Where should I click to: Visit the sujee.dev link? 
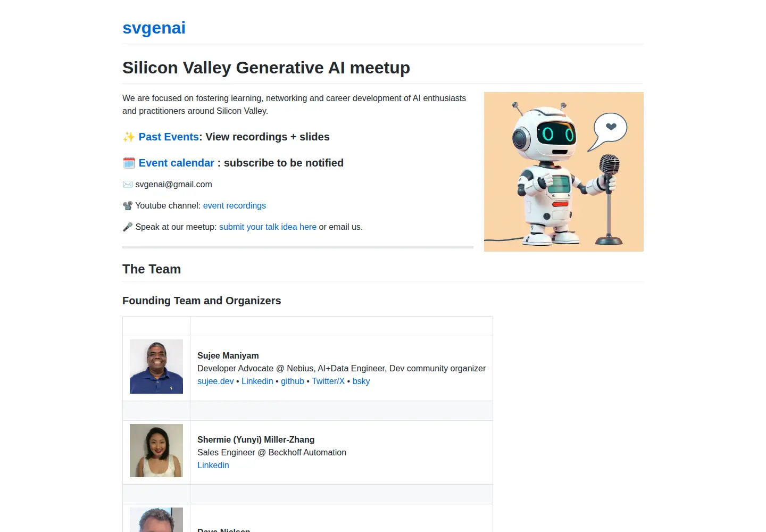pyautogui.click(x=215, y=381)
